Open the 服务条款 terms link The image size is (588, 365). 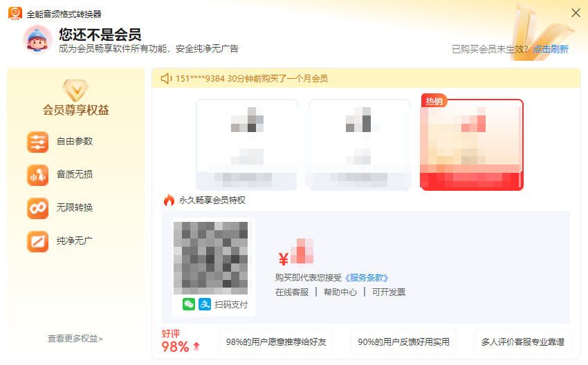(x=367, y=278)
